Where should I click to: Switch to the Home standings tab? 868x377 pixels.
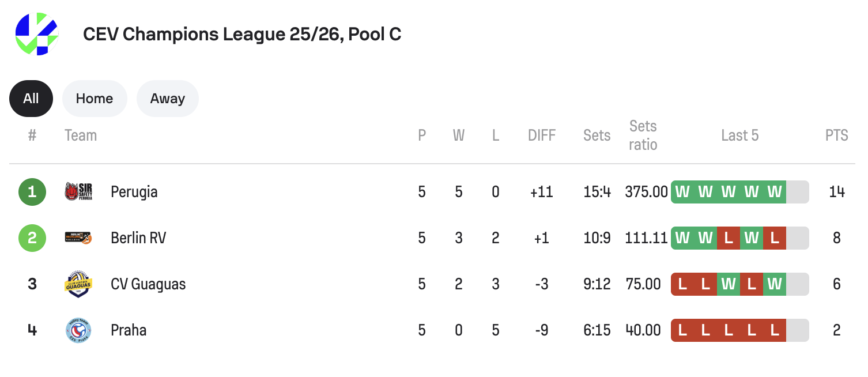click(95, 99)
